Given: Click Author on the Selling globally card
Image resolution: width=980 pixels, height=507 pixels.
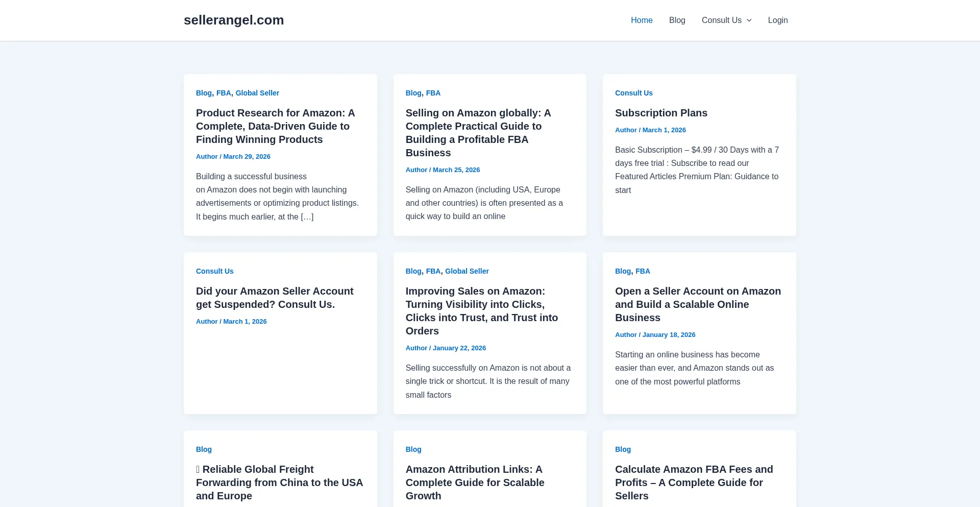Looking at the screenshot, I should [416, 170].
